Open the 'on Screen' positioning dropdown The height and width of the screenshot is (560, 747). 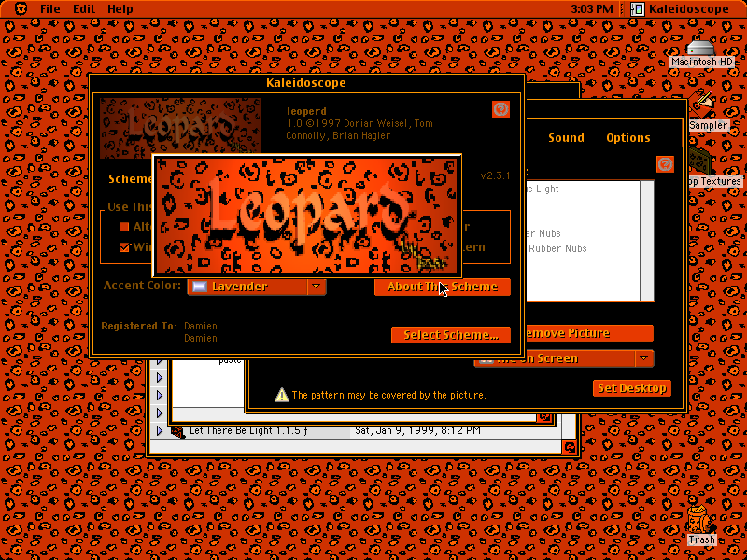pos(565,358)
